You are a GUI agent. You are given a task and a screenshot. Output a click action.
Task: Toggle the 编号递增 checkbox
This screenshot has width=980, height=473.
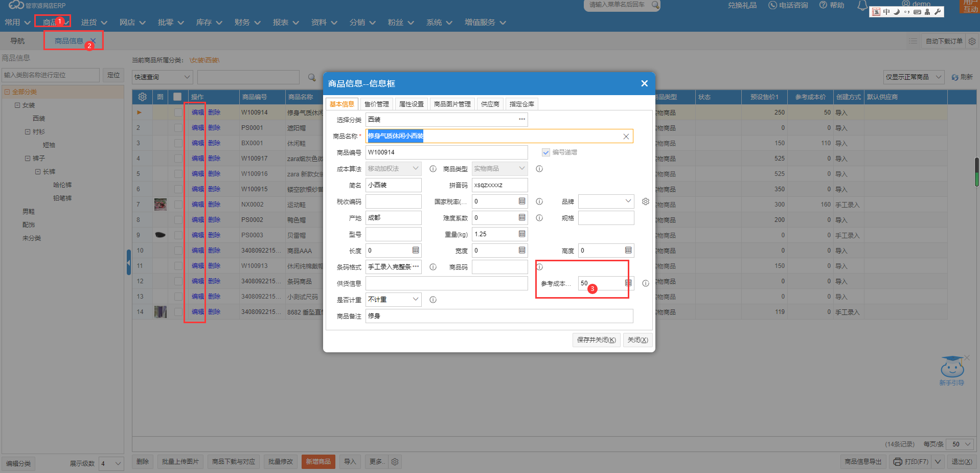tap(546, 152)
